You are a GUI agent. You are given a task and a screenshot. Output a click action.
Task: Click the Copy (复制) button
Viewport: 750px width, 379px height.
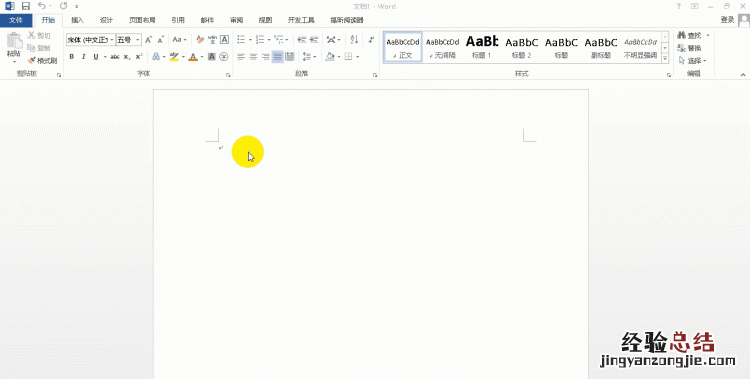[x=39, y=48]
